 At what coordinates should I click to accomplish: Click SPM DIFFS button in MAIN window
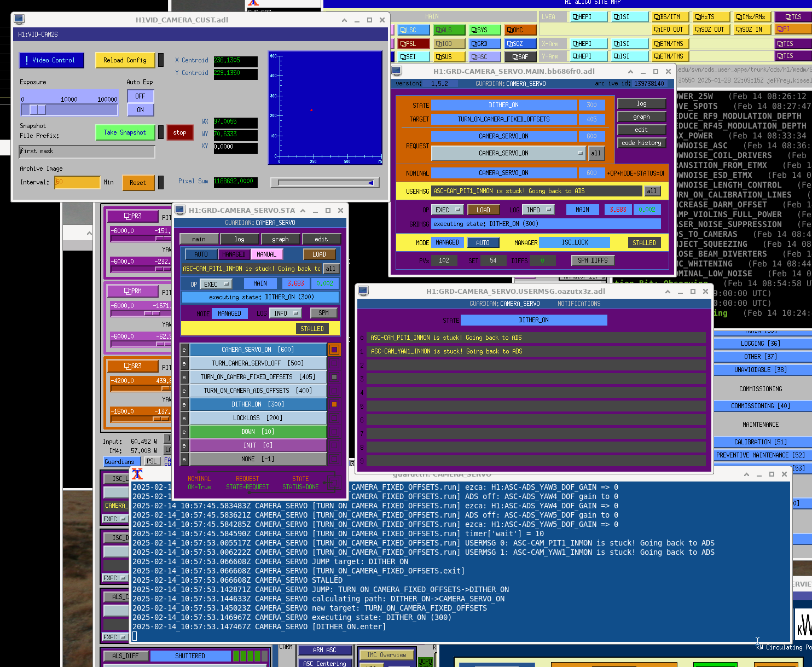pyautogui.click(x=593, y=260)
